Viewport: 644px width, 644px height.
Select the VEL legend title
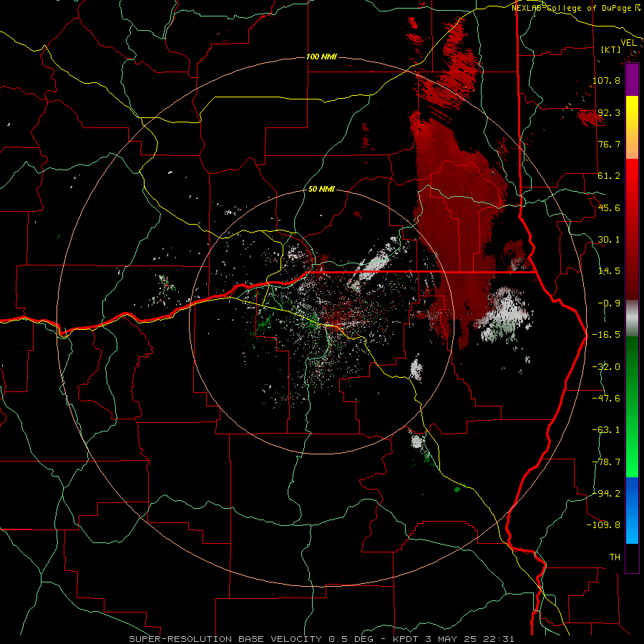click(x=628, y=43)
